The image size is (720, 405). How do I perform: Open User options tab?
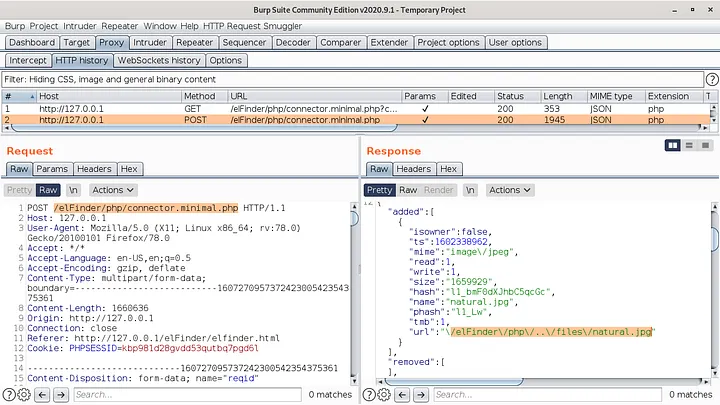[515, 43]
